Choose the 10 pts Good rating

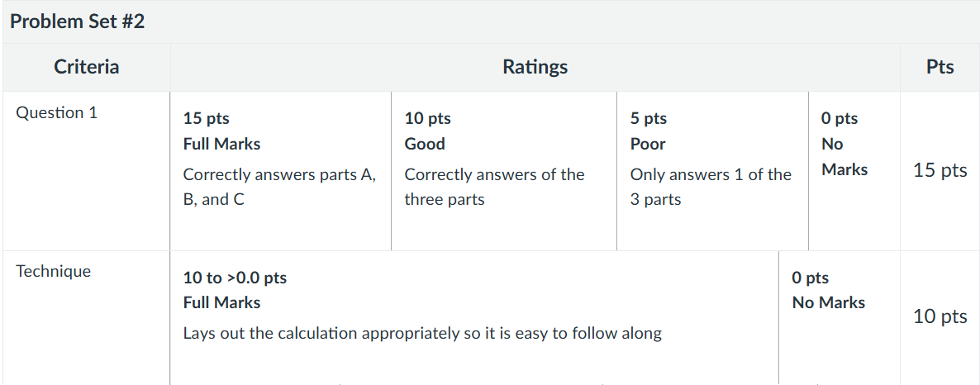click(504, 171)
